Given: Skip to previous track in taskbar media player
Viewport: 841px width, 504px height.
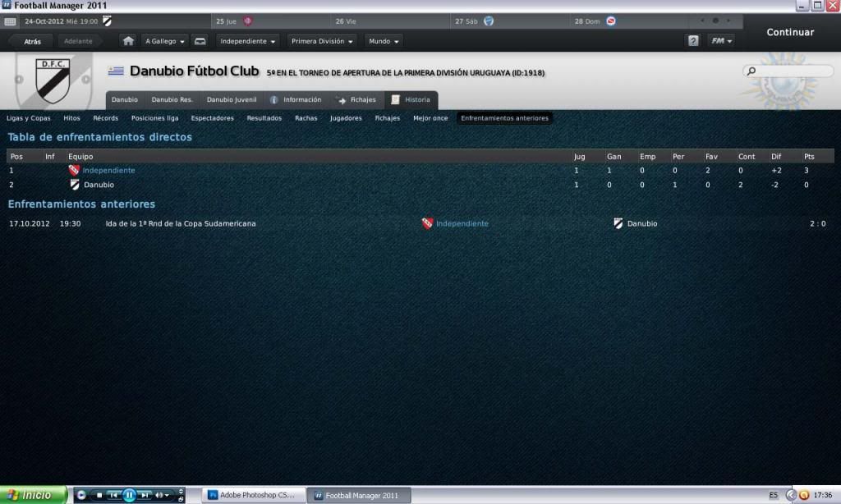Looking at the screenshot, I should pos(113,495).
